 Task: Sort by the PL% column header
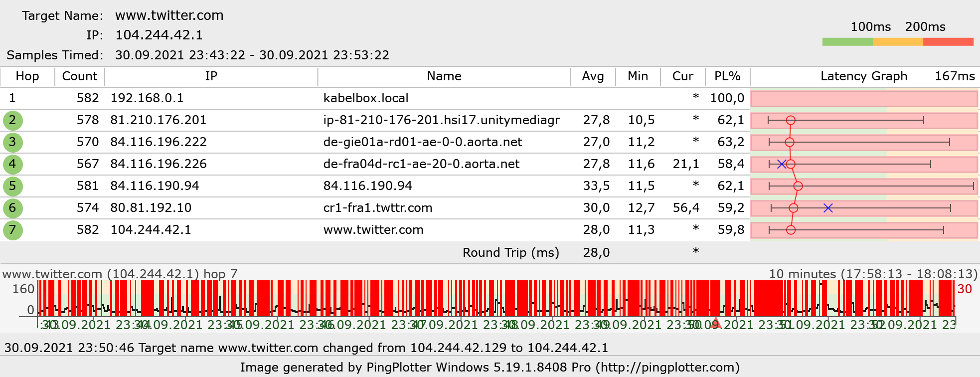point(727,76)
